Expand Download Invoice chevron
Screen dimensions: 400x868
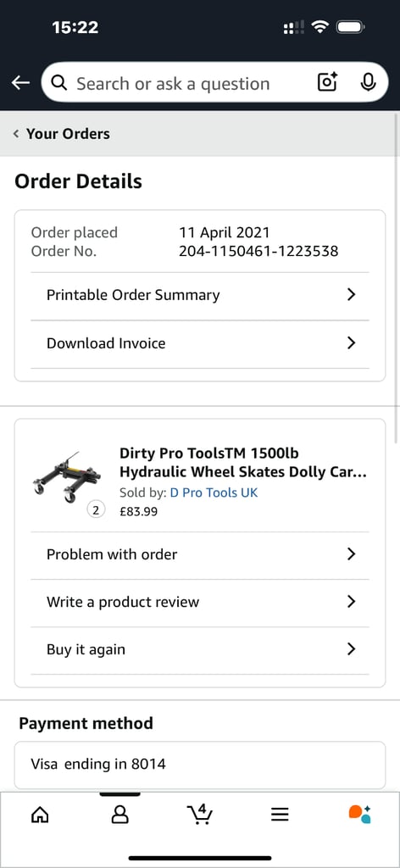351,343
